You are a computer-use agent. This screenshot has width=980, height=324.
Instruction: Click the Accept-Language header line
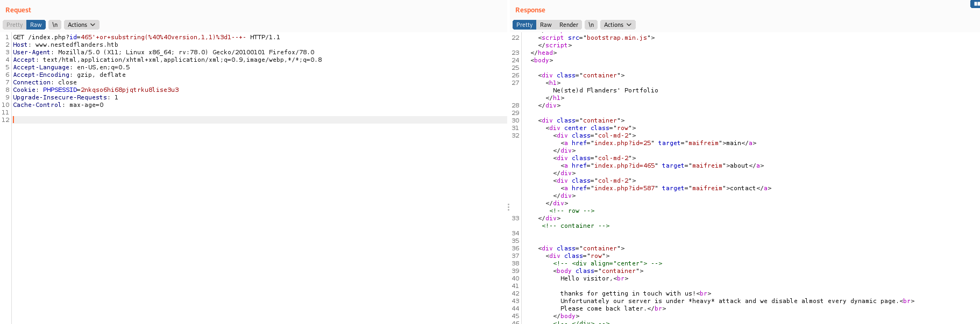pos(72,67)
